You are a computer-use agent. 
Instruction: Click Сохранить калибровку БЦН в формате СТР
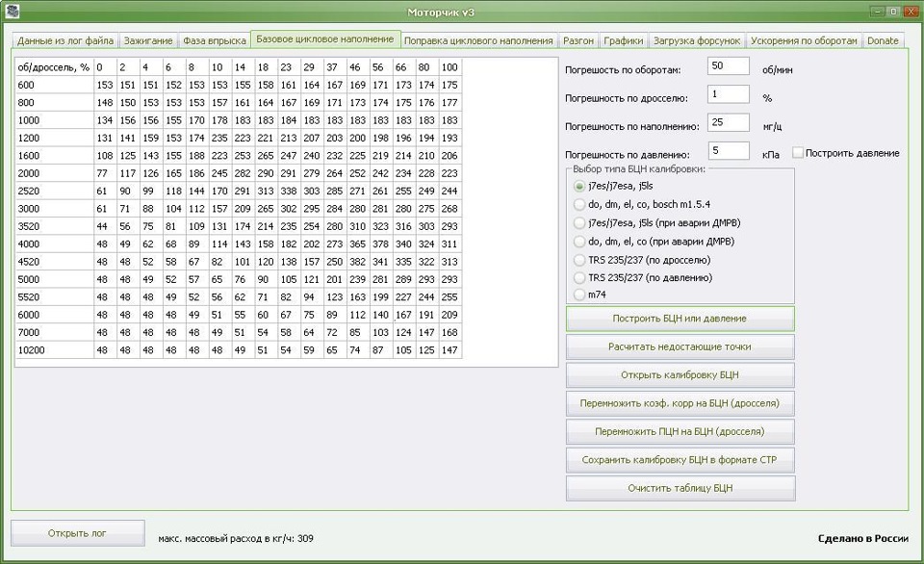tap(680, 460)
